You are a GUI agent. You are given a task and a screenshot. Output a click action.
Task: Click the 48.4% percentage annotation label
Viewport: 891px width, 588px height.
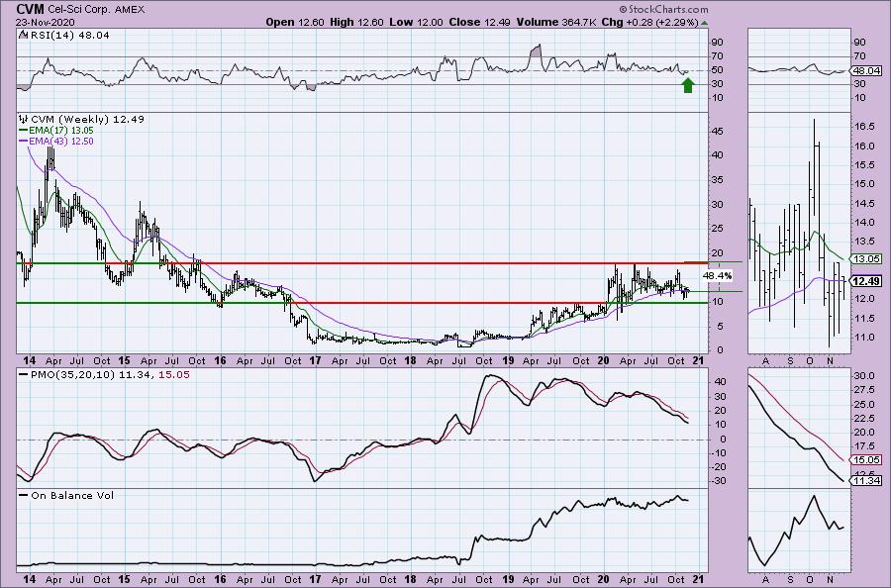point(717,275)
